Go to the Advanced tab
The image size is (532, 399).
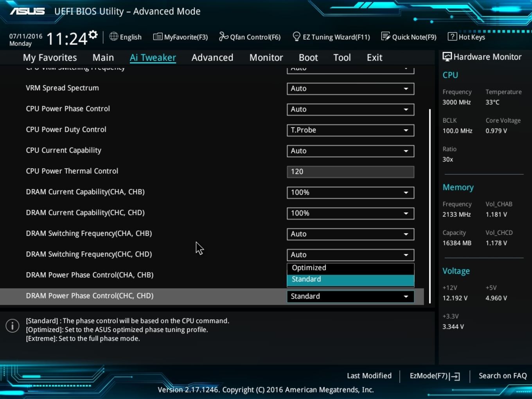(x=212, y=58)
